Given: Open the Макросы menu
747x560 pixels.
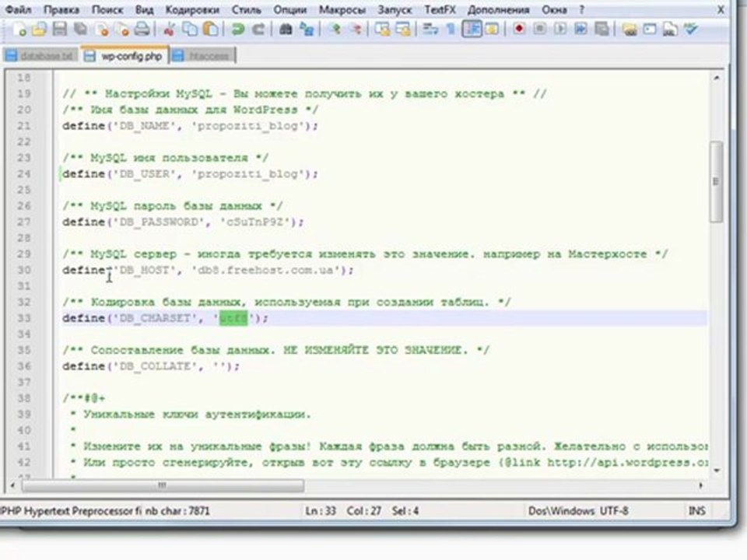Looking at the screenshot, I should [342, 9].
